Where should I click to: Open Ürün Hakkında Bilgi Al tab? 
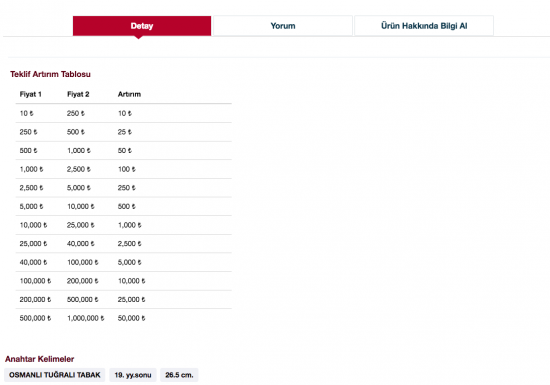tap(424, 26)
